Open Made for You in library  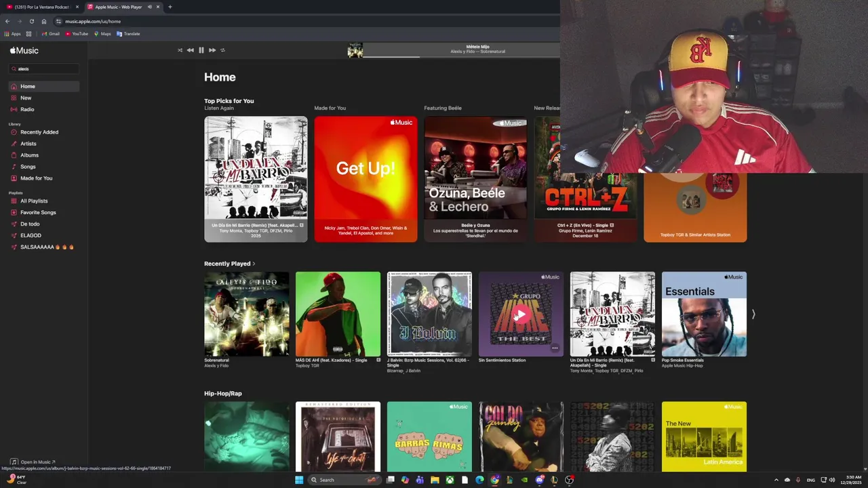pos(44,178)
